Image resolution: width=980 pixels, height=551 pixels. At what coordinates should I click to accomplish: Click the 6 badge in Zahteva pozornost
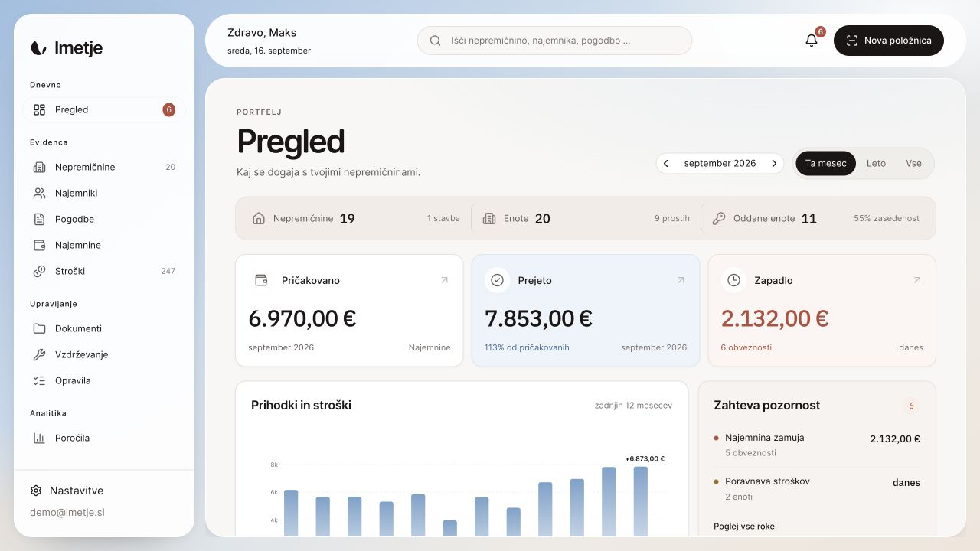911,406
